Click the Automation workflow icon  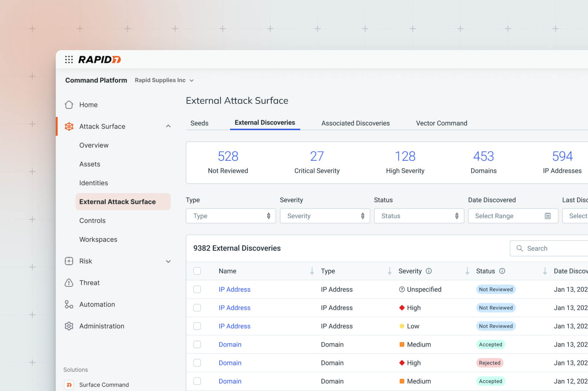pos(69,305)
